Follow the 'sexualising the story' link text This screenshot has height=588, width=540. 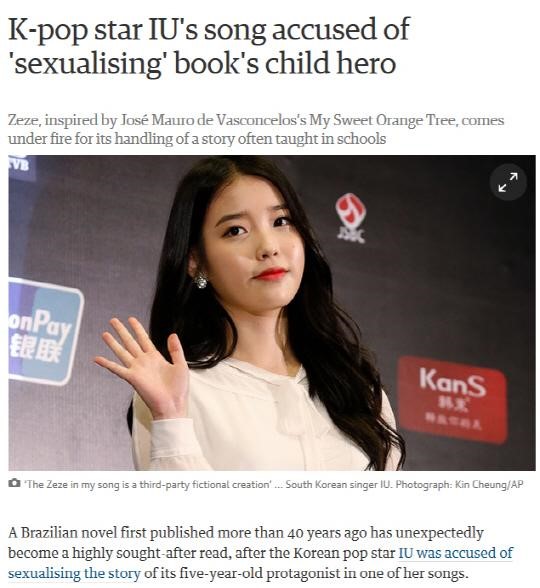pyautogui.click(x=74, y=573)
